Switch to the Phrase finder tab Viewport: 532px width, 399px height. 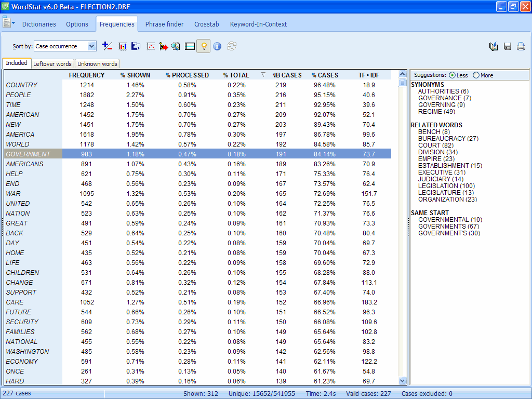point(164,24)
